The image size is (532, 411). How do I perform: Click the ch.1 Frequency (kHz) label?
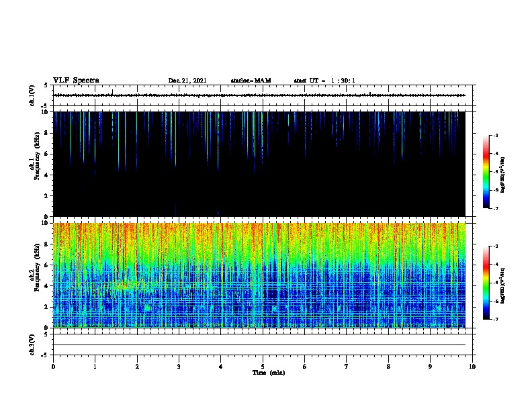pyautogui.click(x=34, y=156)
